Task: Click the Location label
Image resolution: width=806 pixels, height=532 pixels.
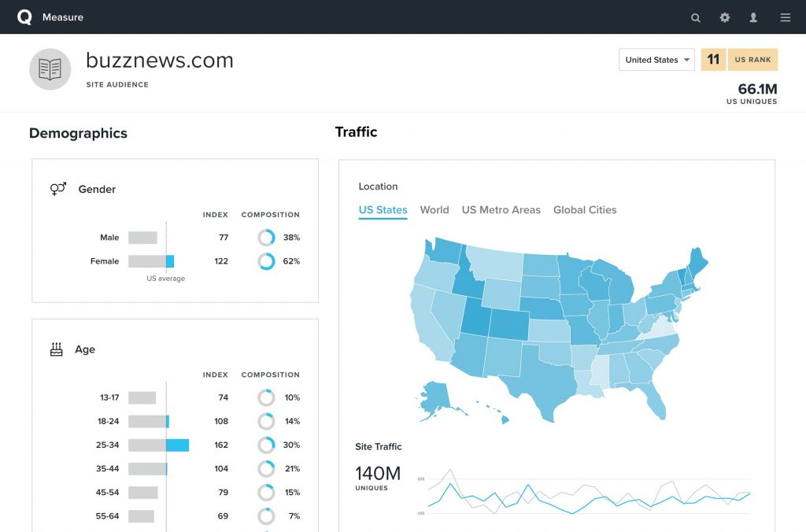Action: coord(378,186)
